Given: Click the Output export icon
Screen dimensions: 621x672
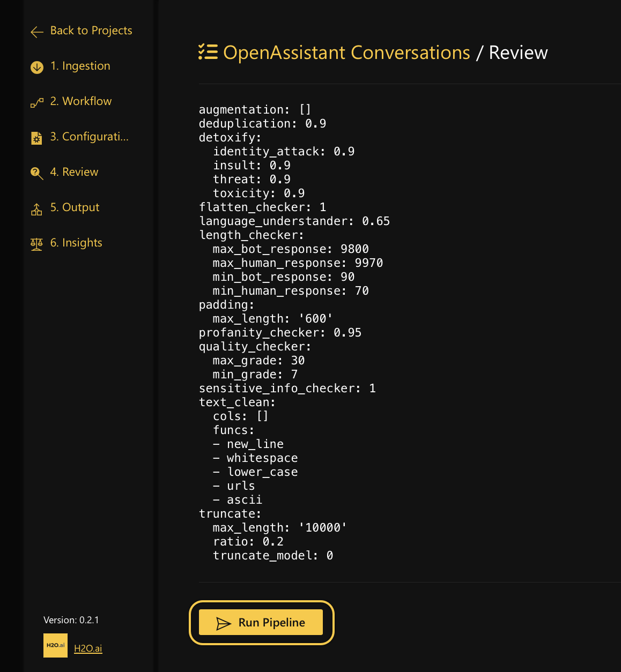Looking at the screenshot, I should [36, 209].
